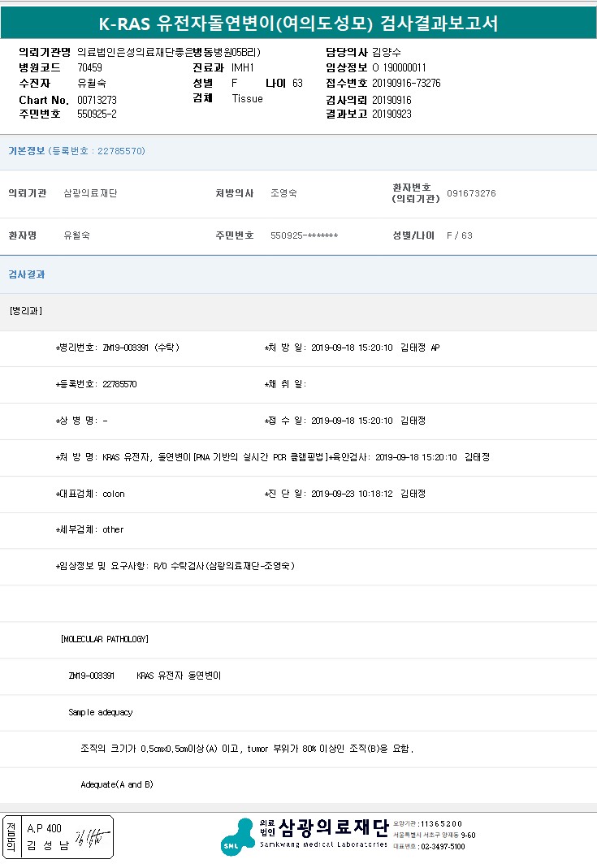Select the [MOLECULAR PATHOLOGY] heading
The image size is (597, 868).
[105, 639]
